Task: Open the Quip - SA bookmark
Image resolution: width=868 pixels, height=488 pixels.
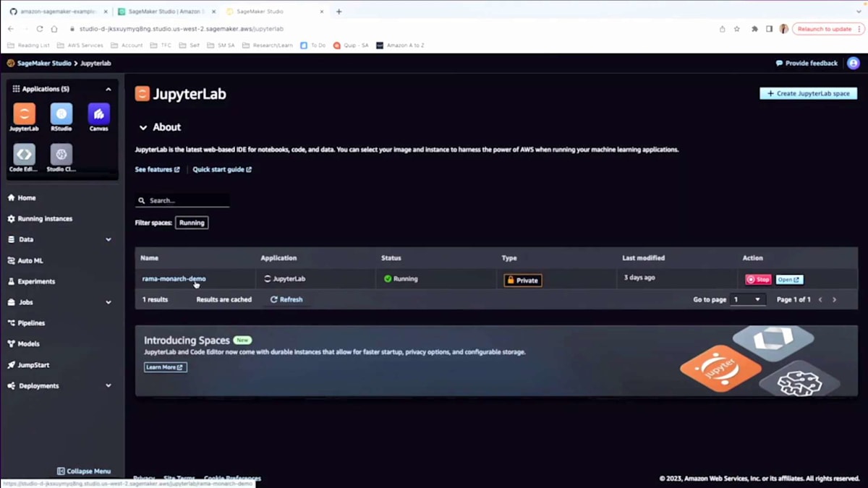Action: click(351, 45)
